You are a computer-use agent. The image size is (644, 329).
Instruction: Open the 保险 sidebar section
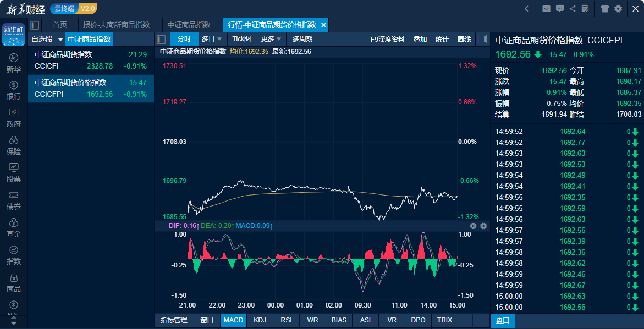[14, 145]
